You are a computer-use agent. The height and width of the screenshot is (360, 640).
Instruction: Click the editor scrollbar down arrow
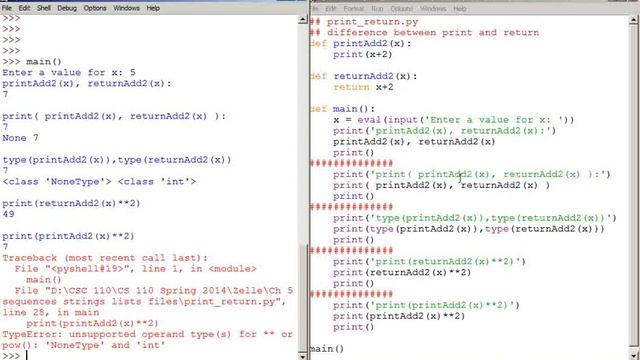tap(634, 356)
